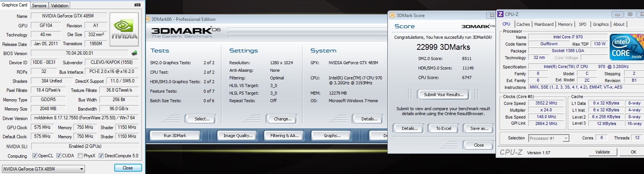Open the SPD tab in CPU-Z
This screenshot has height=174, width=644.
pyautogui.click(x=583, y=24)
